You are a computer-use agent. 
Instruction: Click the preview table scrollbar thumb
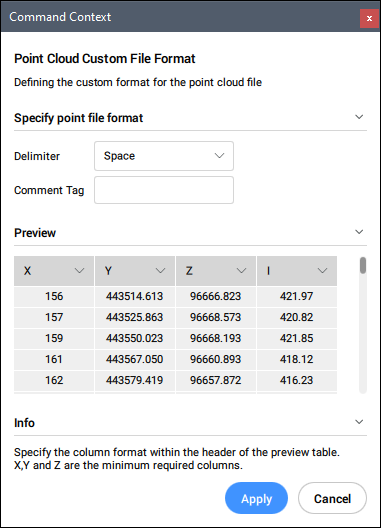363,265
